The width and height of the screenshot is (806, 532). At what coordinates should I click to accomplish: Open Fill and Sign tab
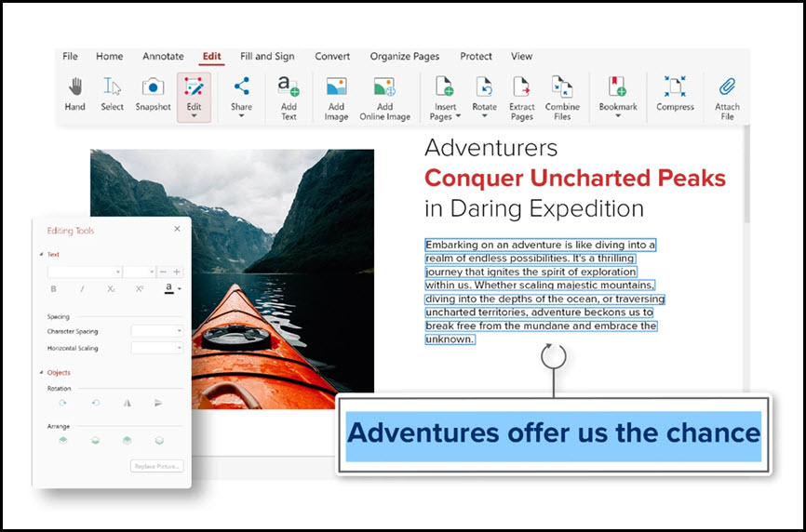tap(267, 57)
